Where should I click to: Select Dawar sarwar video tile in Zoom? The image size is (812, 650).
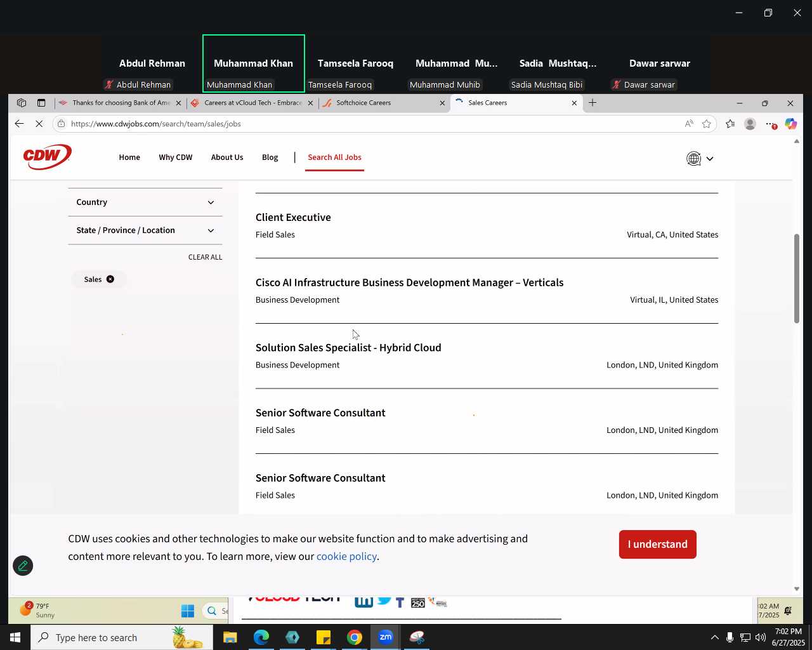660,63
